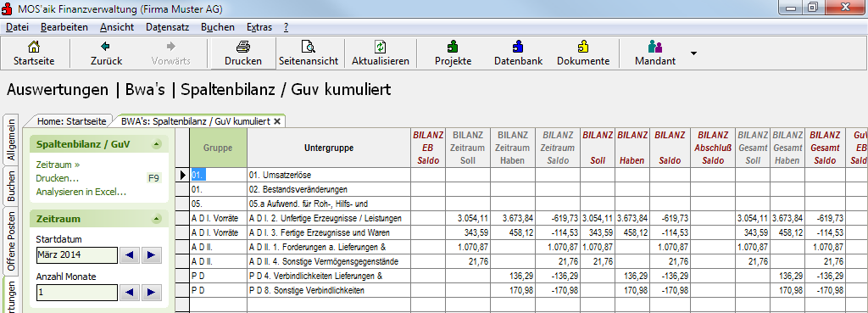Decrease Anzahl Monate with left arrow
868x313 pixels.
[130, 293]
